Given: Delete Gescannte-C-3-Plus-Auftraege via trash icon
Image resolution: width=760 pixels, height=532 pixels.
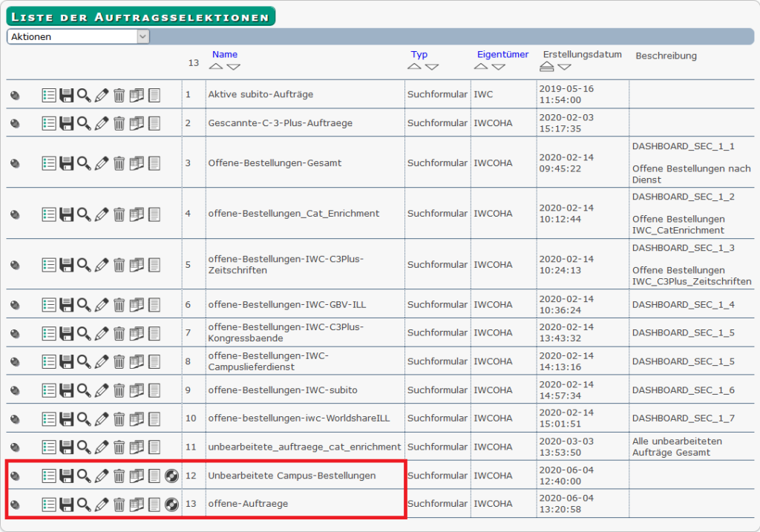Looking at the screenshot, I should (x=119, y=124).
